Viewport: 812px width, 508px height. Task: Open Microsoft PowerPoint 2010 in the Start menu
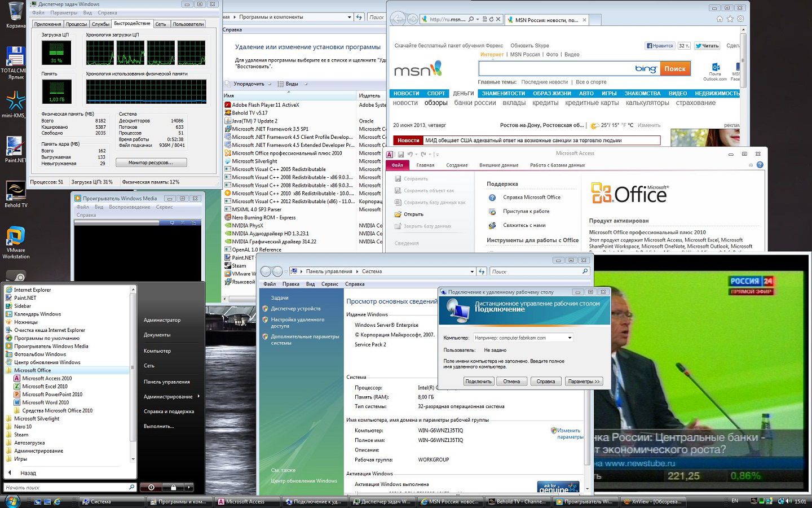click(x=52, y=395)
